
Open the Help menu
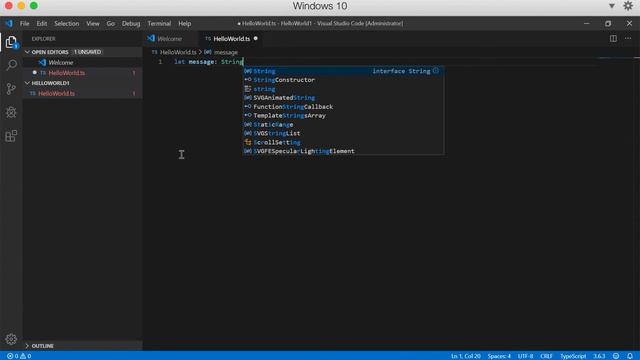tap(184, 23)
